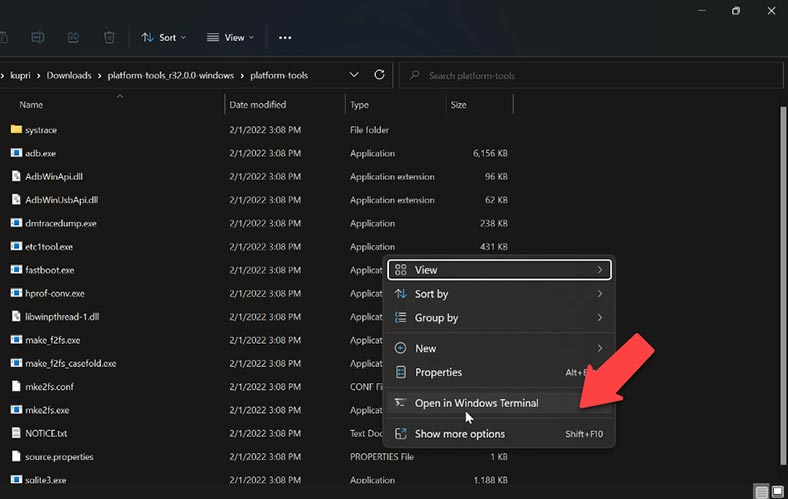Select the dmtracedump.exe icon

pos(16,223)
